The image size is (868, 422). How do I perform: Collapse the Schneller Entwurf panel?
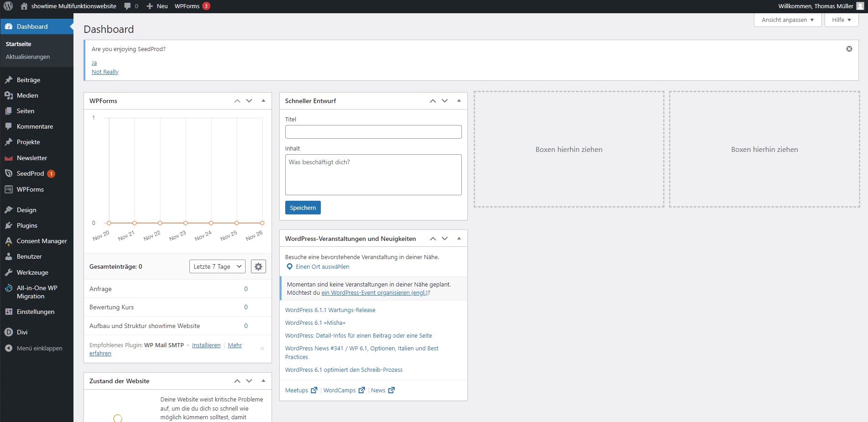pyautogui.click(x=459, y=101)
